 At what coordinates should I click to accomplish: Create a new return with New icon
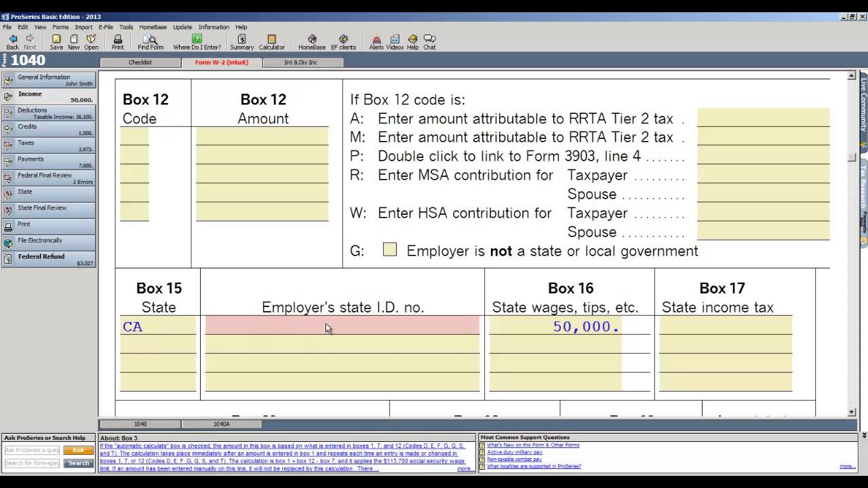tap(73, 42)
